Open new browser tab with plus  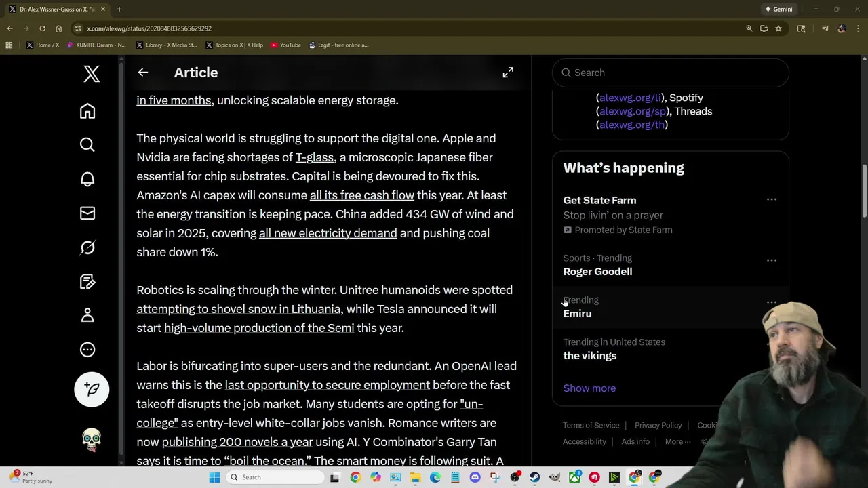pyautogui.click(x=119, y=9)
